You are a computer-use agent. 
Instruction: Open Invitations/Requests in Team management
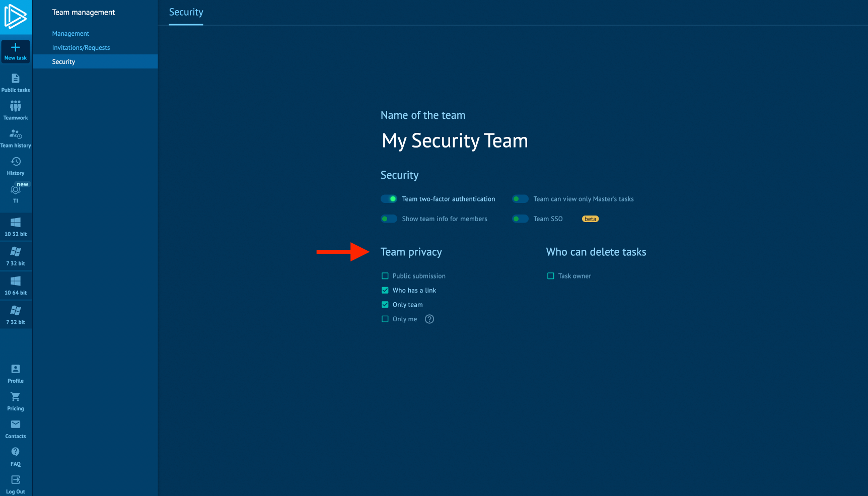81,48
